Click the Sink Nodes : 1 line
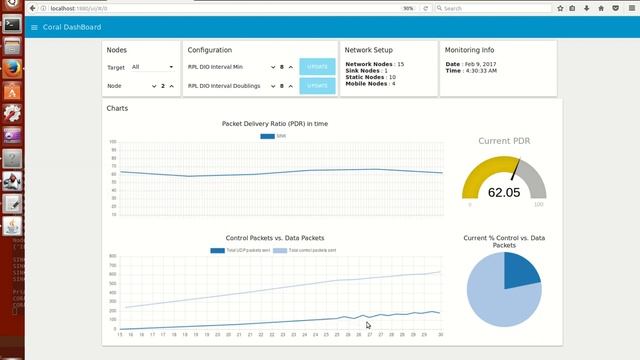Image resolution: width=640 pixels, height=360 pixels. [x=367, y=71]
